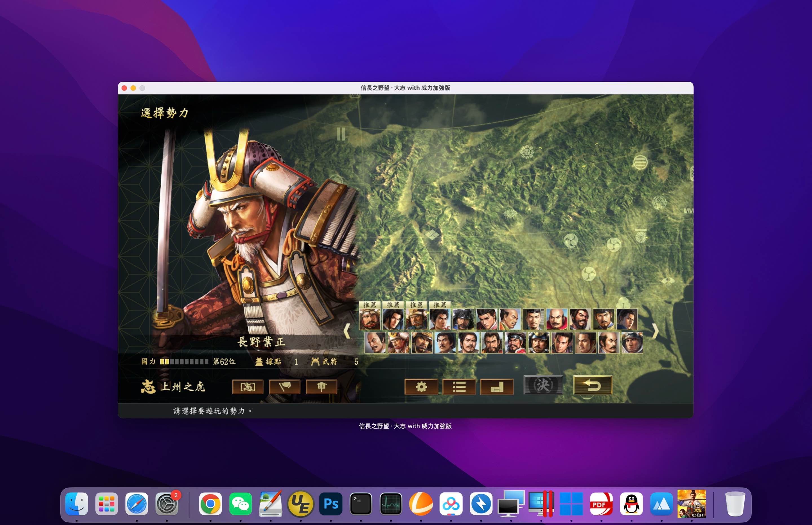The image size is (812, 525).
Task: Click the return arrow button
Action: click(592, 385)
